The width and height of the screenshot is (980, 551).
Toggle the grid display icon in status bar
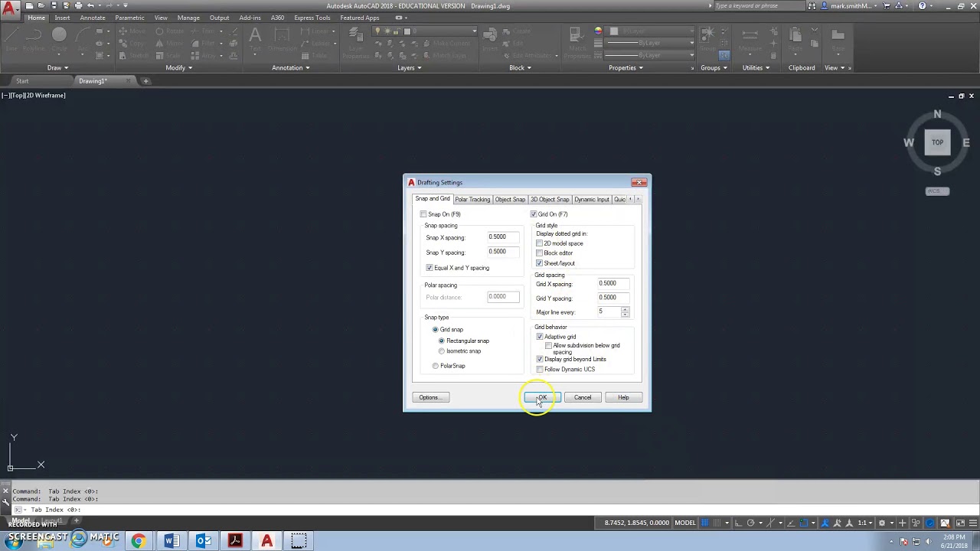(x=705, y=523)
